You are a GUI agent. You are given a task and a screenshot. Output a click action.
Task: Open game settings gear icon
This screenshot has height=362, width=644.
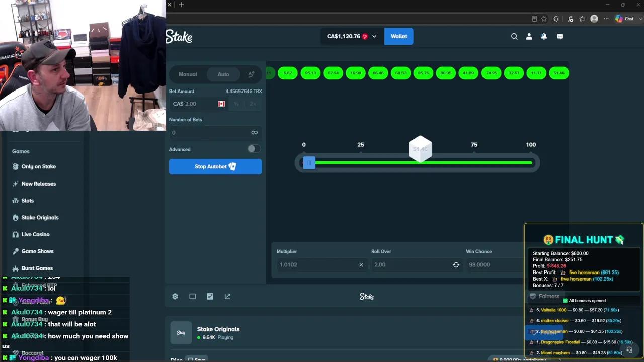(175, 296)
